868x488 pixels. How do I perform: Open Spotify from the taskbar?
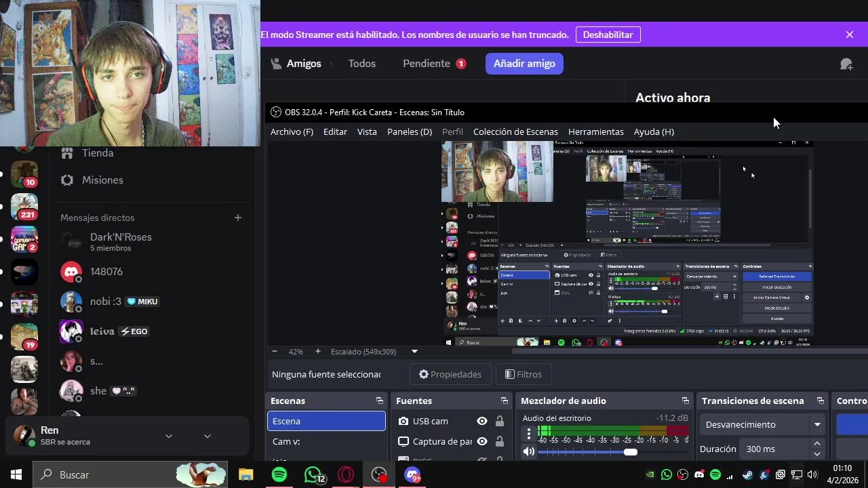pos(279,475)
